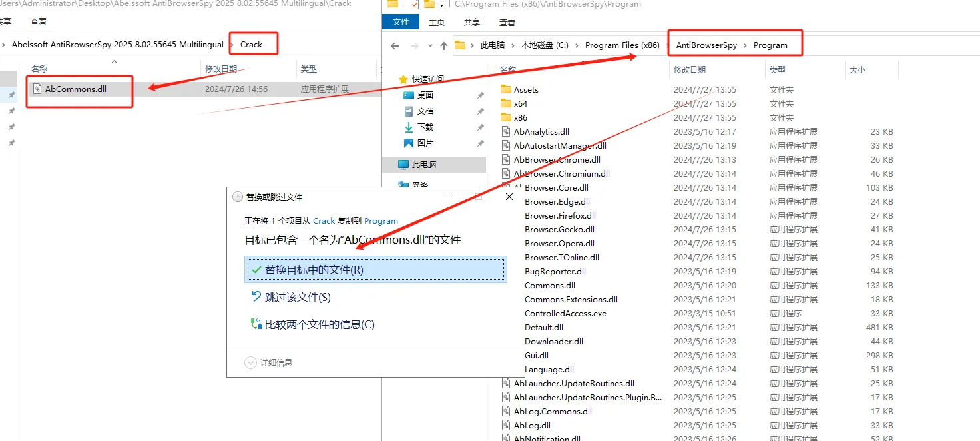Expand the chevron after 此电脑 in breadcrumb
The image size is (980, 441).
click(x=513, y=45)
